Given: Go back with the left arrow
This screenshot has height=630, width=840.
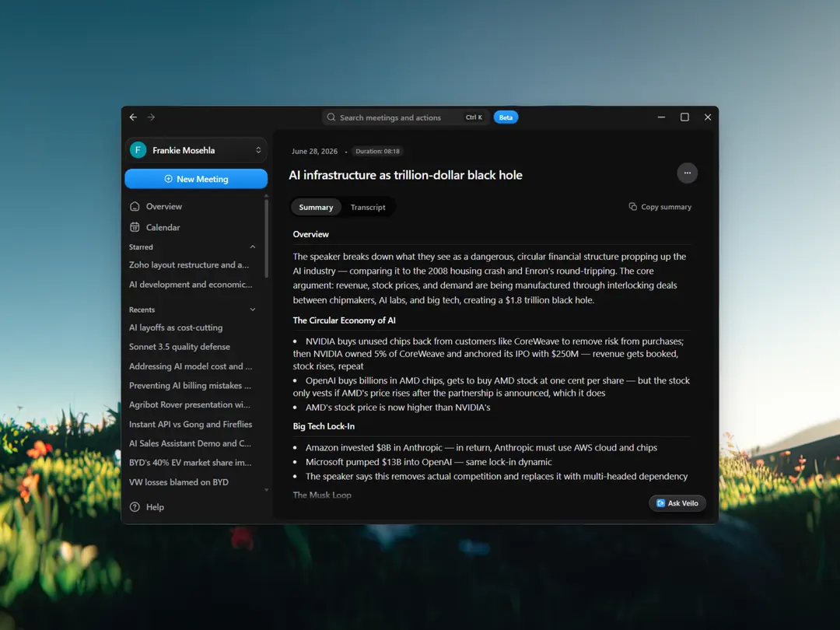Looking at the screenshot, I should [x=134, y=117].
